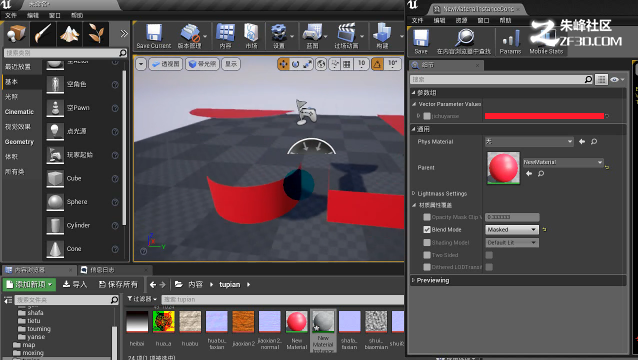Enable the Shading Model override checkbox

pos(427,242)
